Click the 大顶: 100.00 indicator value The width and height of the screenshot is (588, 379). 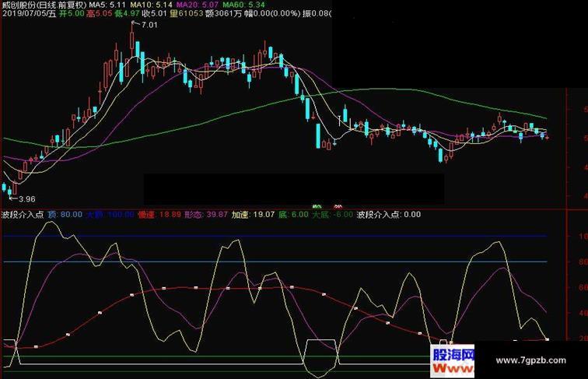click(x=110, y=215)
